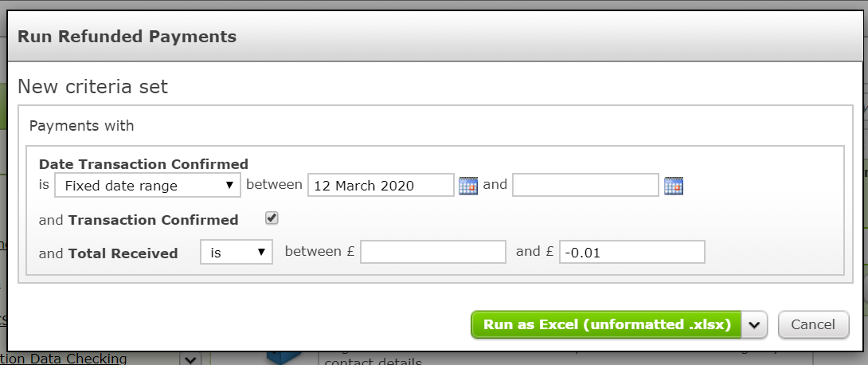Click the Run Refunded Payments title bar
The image size is (868, 365).
pos(436,37)
